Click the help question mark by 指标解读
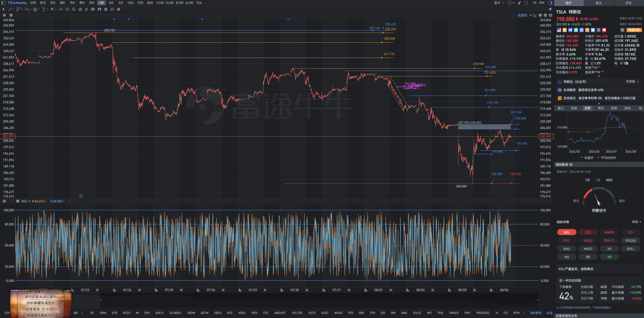Viewport: 644px width, 318px height. [x=571, y=164]
